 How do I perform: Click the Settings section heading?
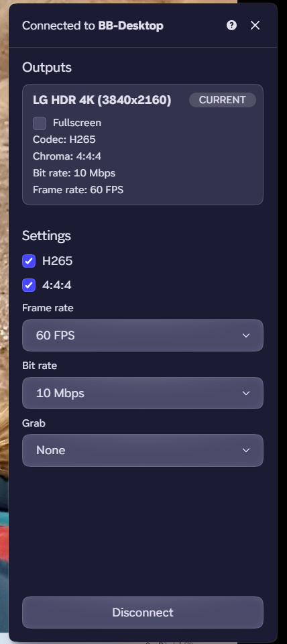click(46, 235)
